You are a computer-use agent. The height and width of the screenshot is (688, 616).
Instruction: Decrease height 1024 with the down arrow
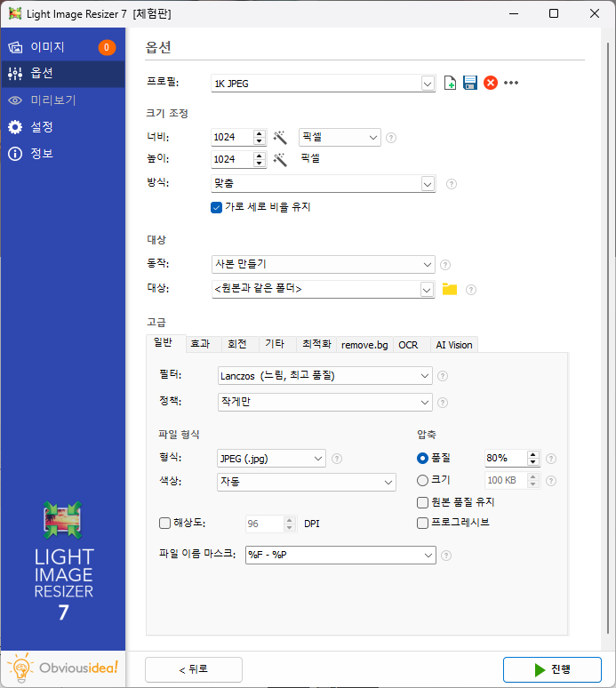pyautogui.click(x=260, y=164)
